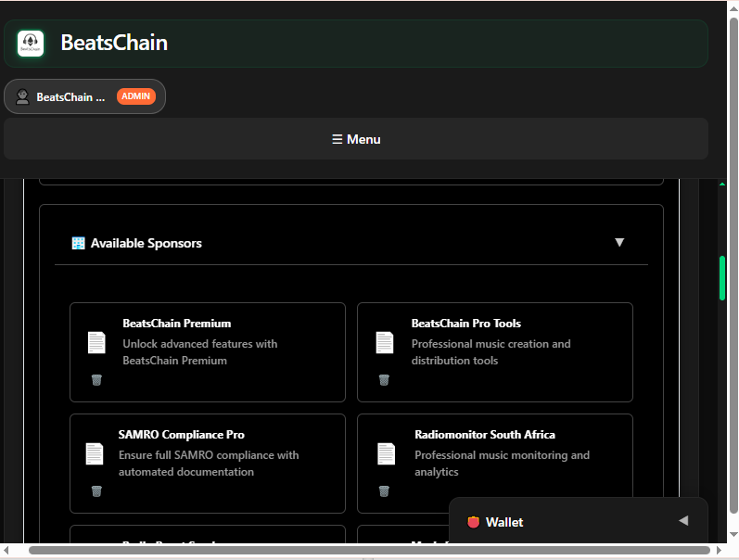Delete BeatsChain Premium sponsor via trash icon
This screenshot has width=739, height=560.
96,380
